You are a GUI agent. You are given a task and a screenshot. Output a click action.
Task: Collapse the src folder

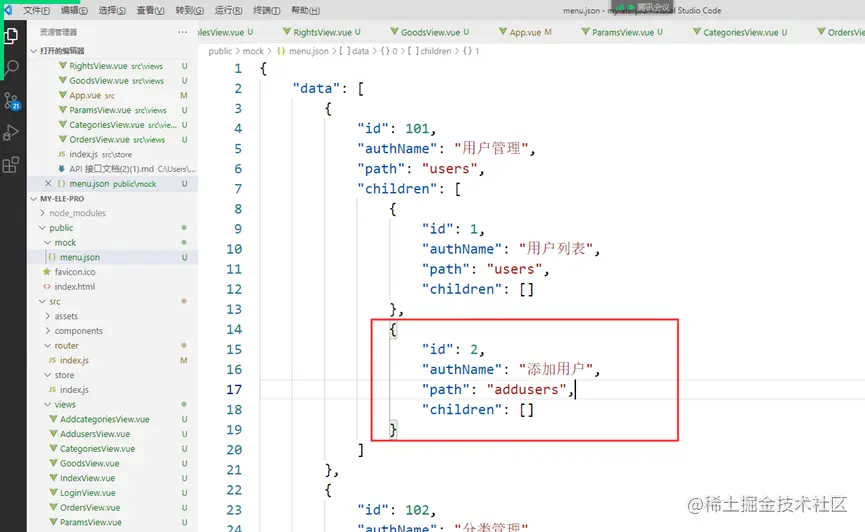tap(55, 301)
